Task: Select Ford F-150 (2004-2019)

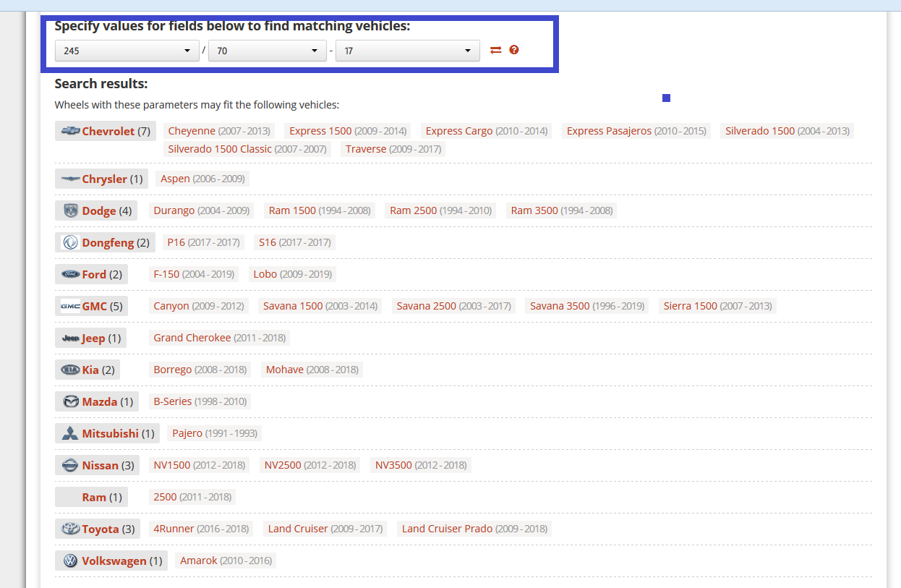Action: (x=194, y=274)
